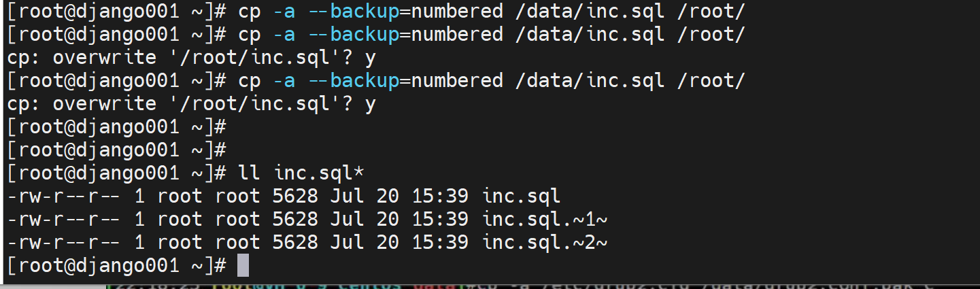The width and height of the screenshot is (980, 289).
Task: Click the "y" answer after the second overwrite prompt
Action: point(370,104)
